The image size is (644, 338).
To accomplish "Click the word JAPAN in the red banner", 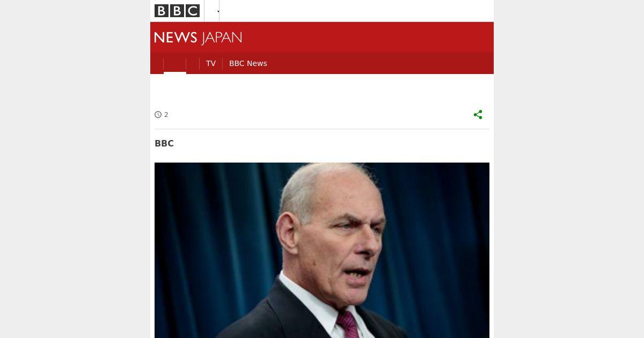I will [222, 38].
